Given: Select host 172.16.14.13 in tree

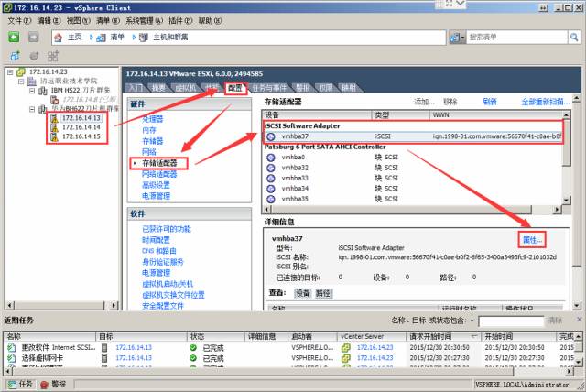Looking at the screenshot, I should (x=81, y=118).
